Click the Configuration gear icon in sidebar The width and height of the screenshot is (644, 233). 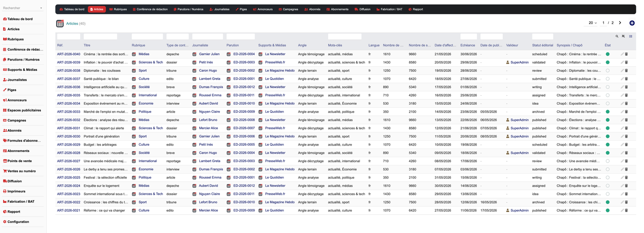tap(4, 222)
